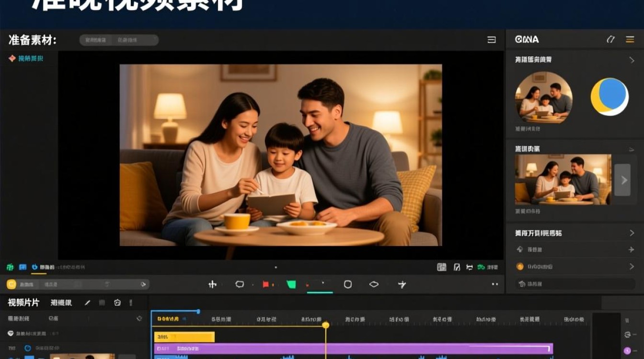
Task: Click the video preview frame of the family
Action: pyautogui.click(x=281, y=155)
